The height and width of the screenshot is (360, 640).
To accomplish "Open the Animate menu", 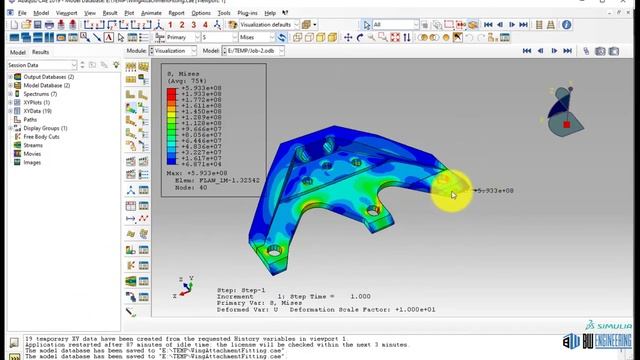I will (x=151, y=13).
